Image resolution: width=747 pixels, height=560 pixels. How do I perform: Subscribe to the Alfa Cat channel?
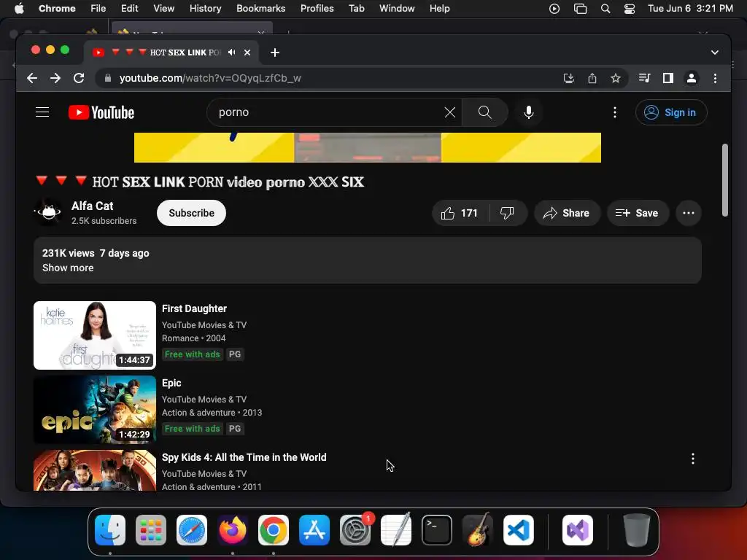(191, 213)
